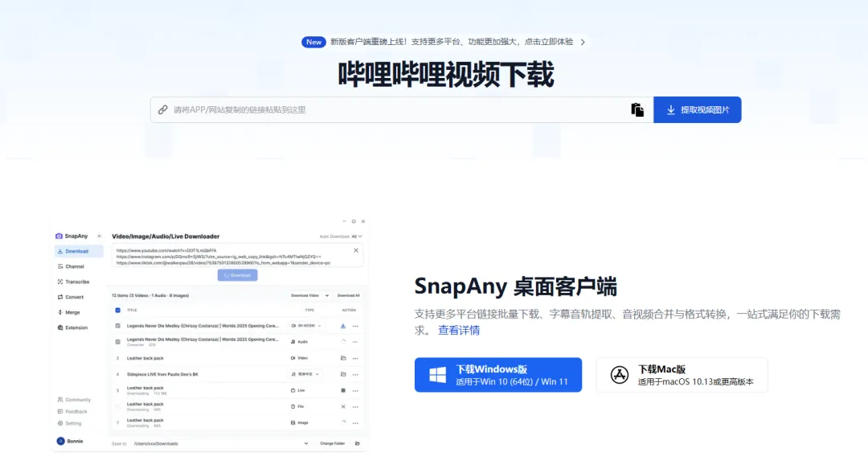Open the 查看详情 link
868x465 pixels.
[459, 331]
